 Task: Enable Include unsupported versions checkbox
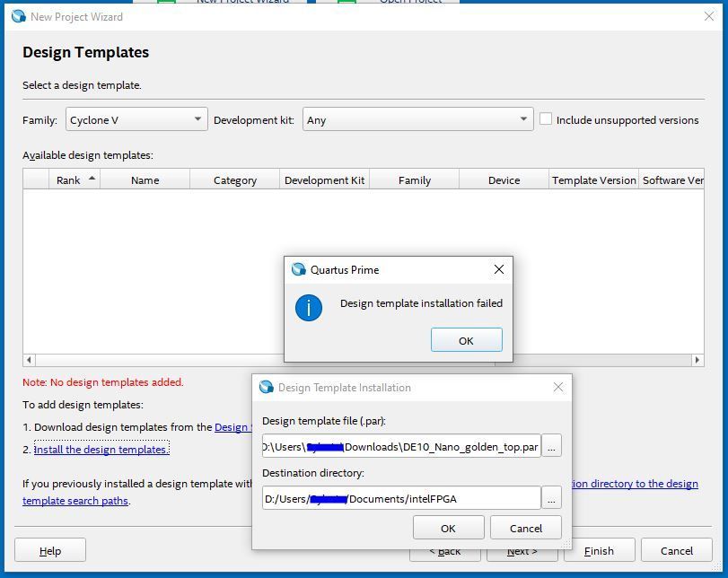546,118
